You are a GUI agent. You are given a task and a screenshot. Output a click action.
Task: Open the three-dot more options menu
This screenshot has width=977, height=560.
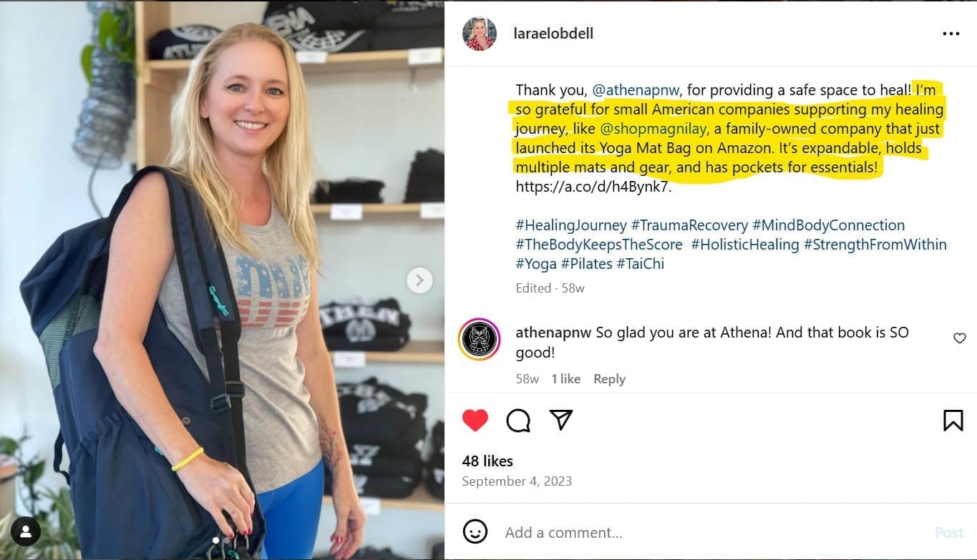coord(951,34)
